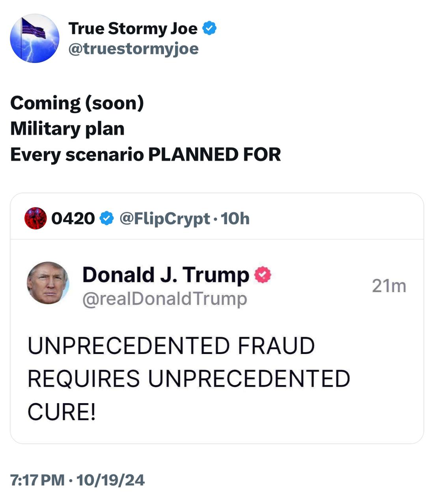Click the 7:17 PM post time
434x504 pixels.
[37, 480]
